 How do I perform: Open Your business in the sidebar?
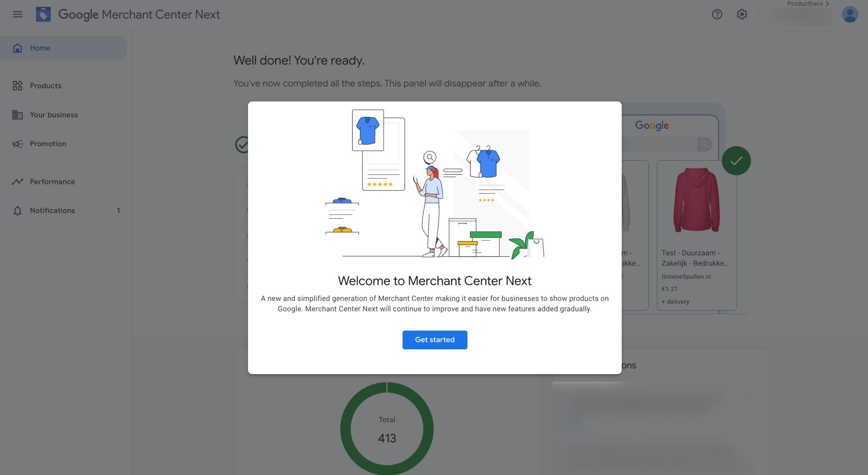point(63,115)
